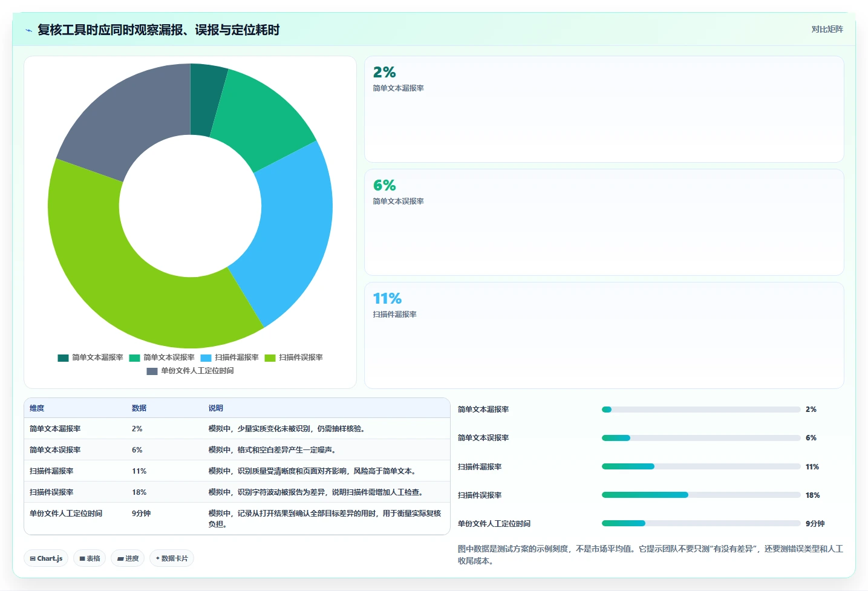Click table cell 单份文件人工定位时间
868x591 pixels.
click(x=66, y=514)
